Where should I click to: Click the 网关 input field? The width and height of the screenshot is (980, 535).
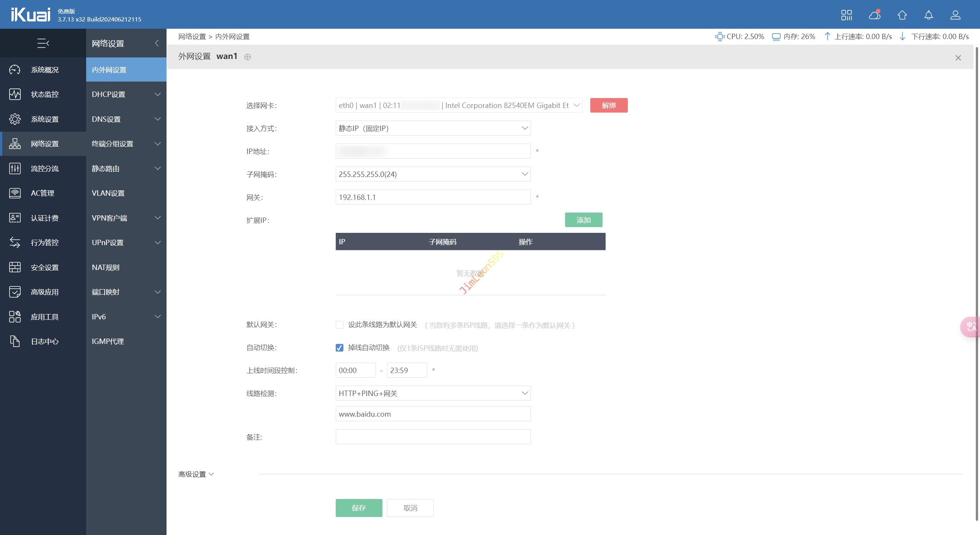(433, 197)
